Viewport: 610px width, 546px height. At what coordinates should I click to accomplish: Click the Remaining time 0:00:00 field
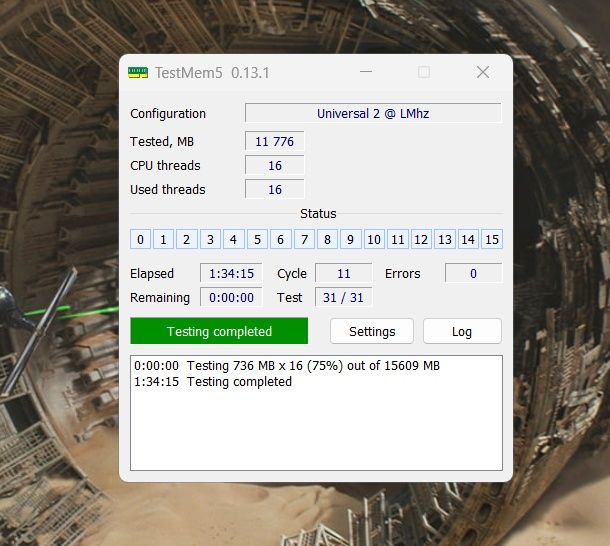pyautogui.click(x=231, y=297)
